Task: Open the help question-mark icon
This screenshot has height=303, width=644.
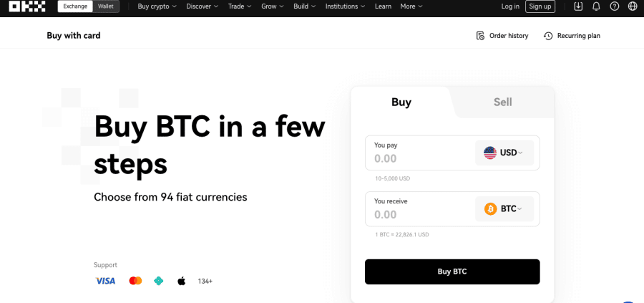Action: click(615, 6)
